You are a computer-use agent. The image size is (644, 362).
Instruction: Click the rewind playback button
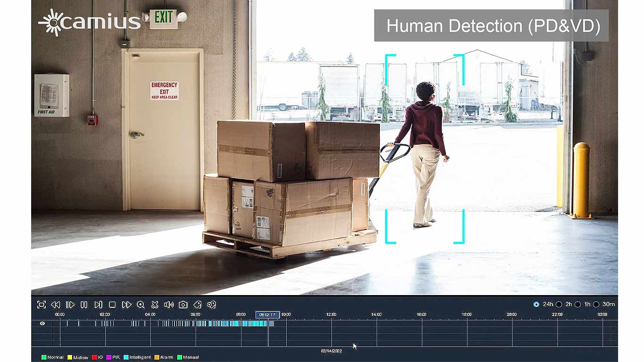click(x=56, y=305)
